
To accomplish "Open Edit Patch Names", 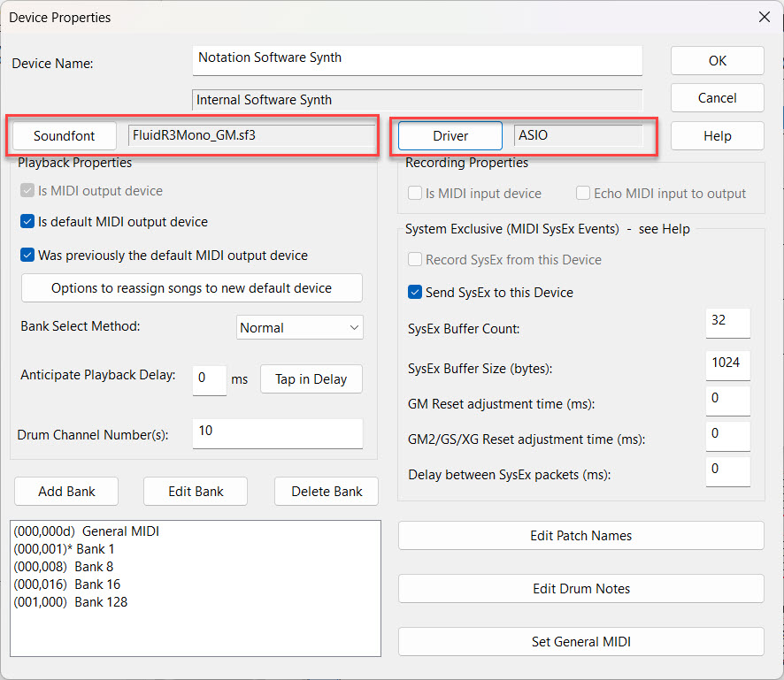I will click(580, 536).
